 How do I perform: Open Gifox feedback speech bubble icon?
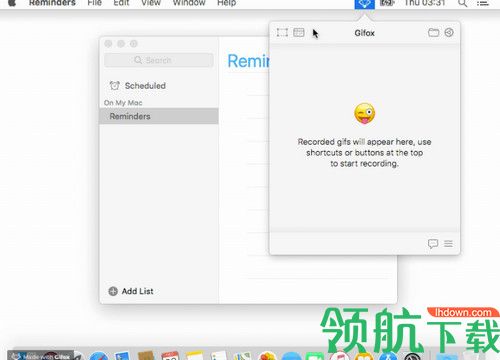click(433, 244)
